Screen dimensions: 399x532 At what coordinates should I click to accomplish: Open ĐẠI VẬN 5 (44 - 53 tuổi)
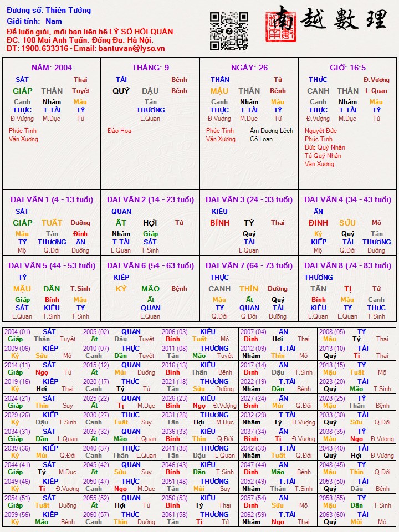point(52,265)
